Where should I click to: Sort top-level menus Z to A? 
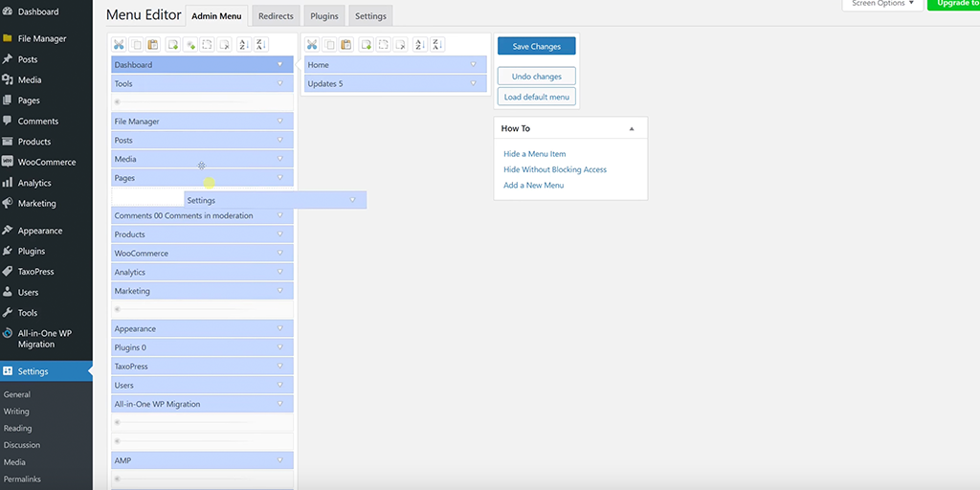click(x=261, y=44)
